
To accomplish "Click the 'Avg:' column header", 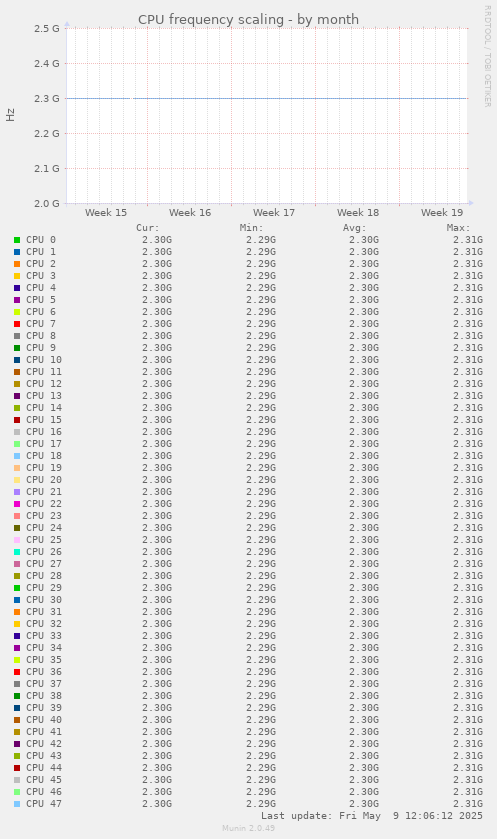I will coord(355,228).
